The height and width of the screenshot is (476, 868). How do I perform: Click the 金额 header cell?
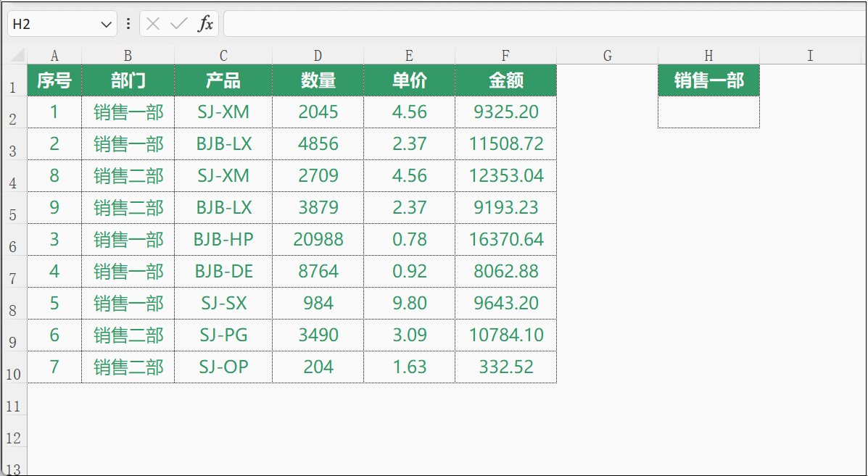click(x=505, y=80)
